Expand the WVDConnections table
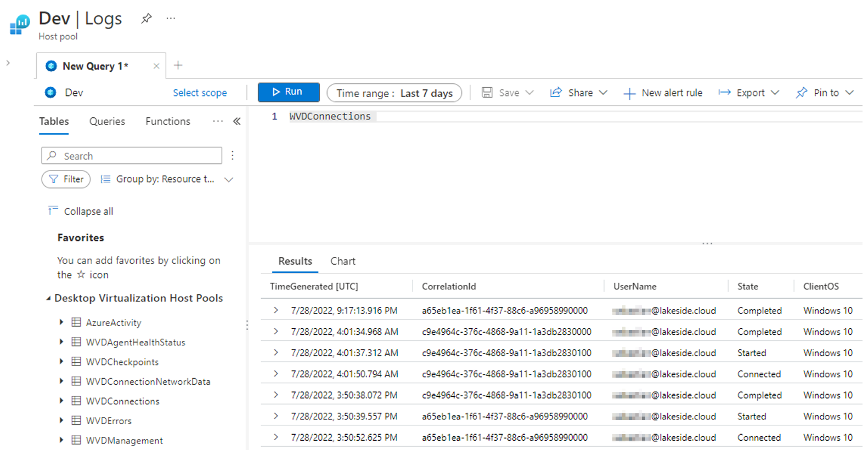This screenshot has height=450, width=868. (61, 401)
